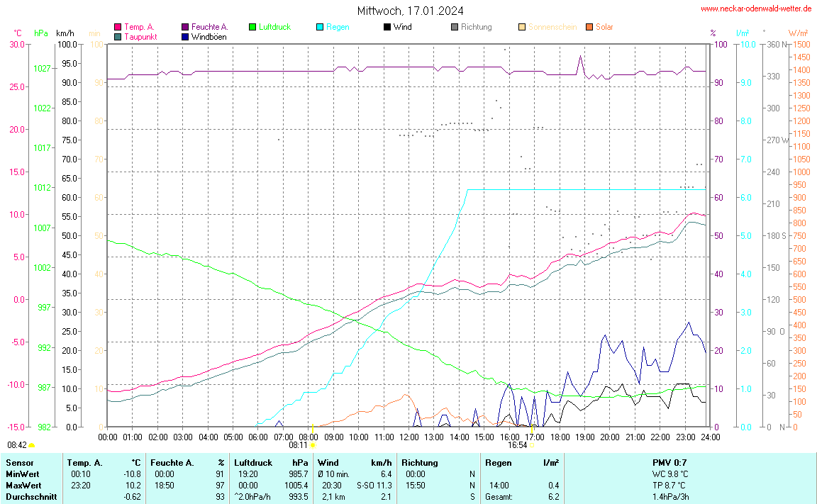Click the orange Solar legend swatch
The image size is (817, 504).
click(x=589, y=27)
